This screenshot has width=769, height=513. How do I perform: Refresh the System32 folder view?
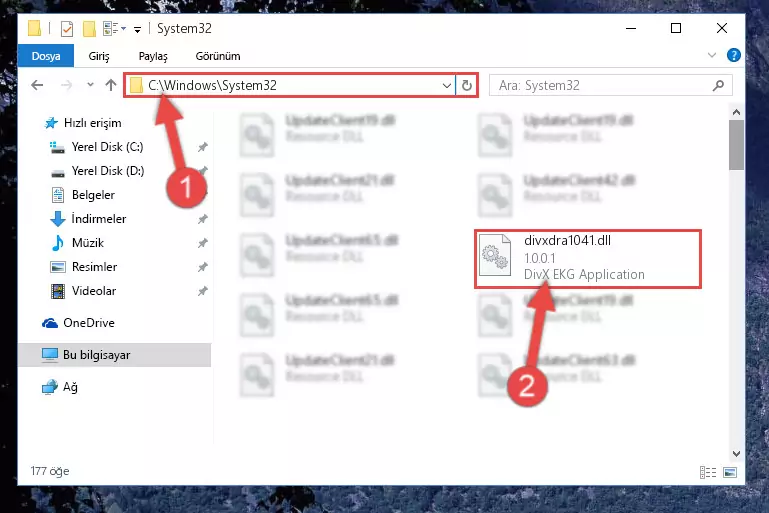coord(467,86)
